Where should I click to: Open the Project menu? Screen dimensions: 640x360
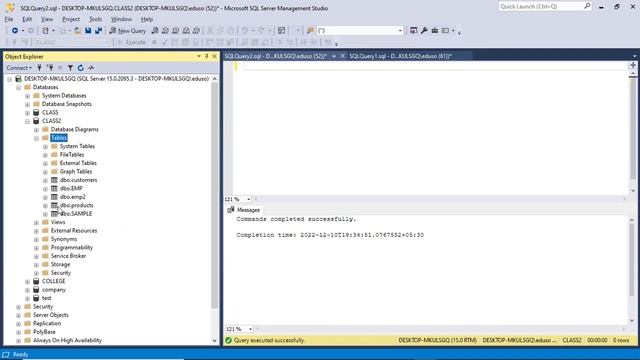click(x=71, y=19)
